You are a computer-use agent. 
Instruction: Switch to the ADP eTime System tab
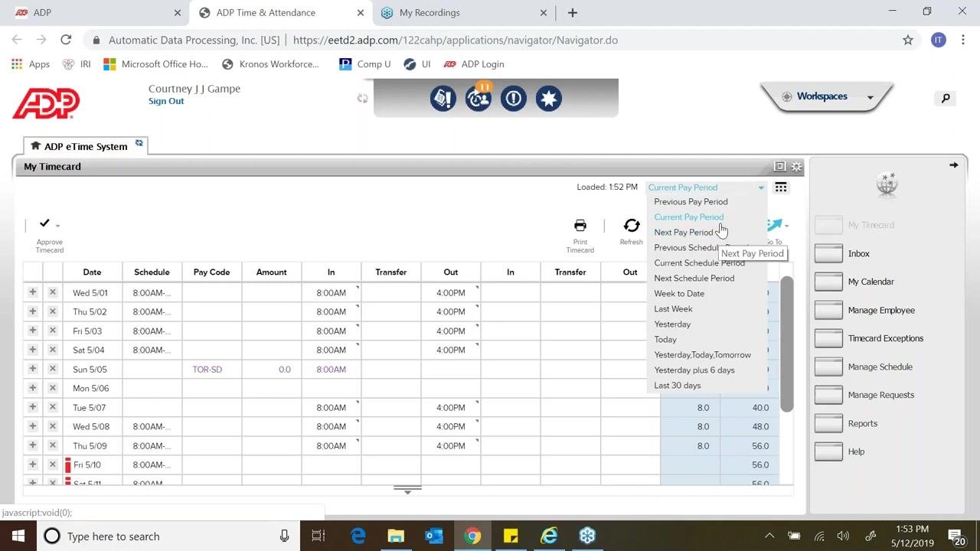85,146
